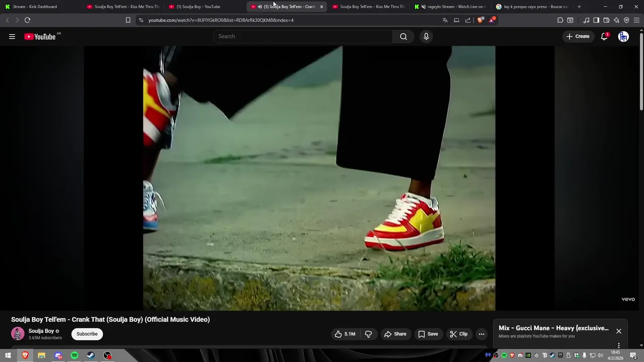Open Brave browser from taskbar
The height and width of the screenshot is (362, 644).
pos(25,355)
